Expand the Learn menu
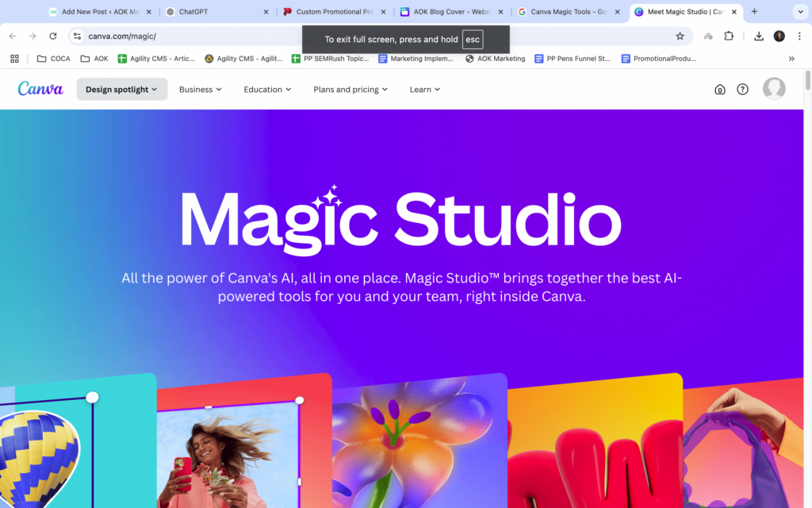Viewport: 812px width, 508px height. (x=425, y=89)
